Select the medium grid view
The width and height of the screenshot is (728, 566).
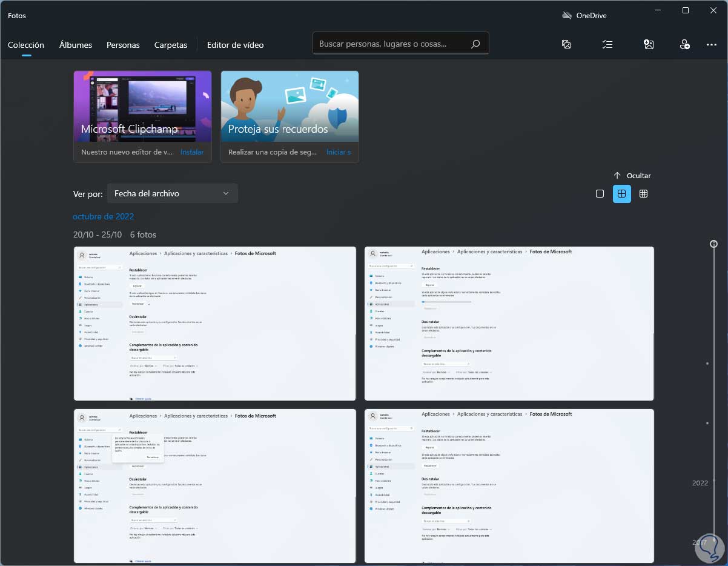[x=621, y=194]
